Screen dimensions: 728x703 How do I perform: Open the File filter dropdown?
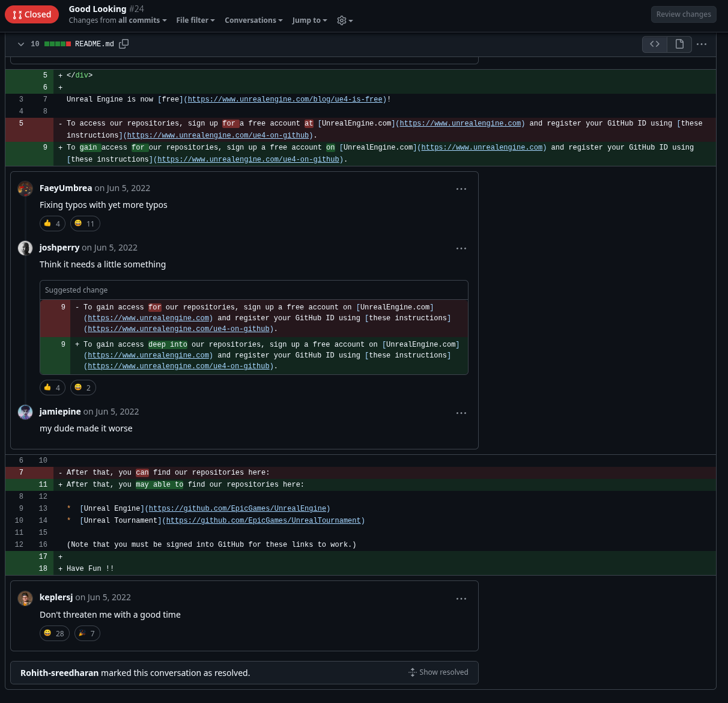pos(195,20)
